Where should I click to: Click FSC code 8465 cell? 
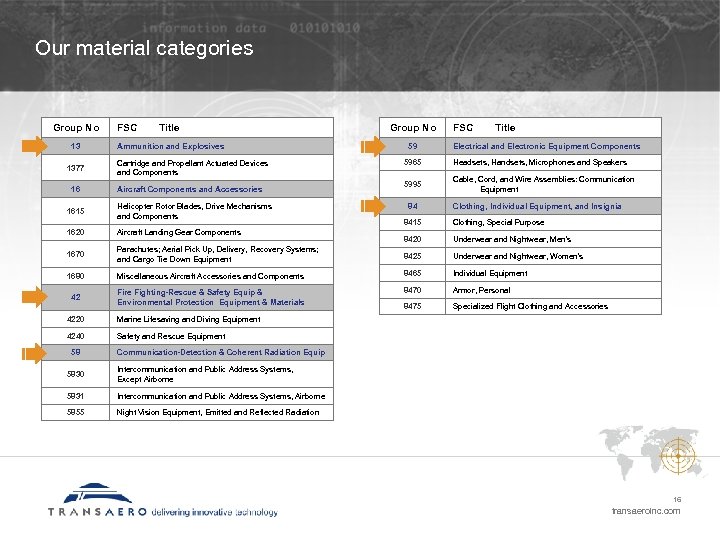point(412,273)
